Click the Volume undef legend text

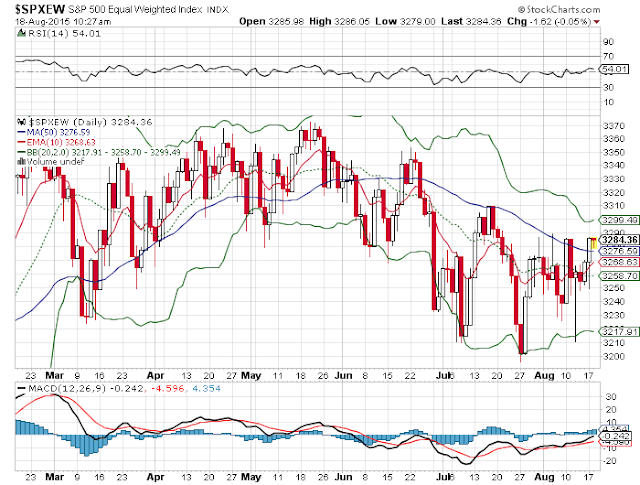coord(56,162)
